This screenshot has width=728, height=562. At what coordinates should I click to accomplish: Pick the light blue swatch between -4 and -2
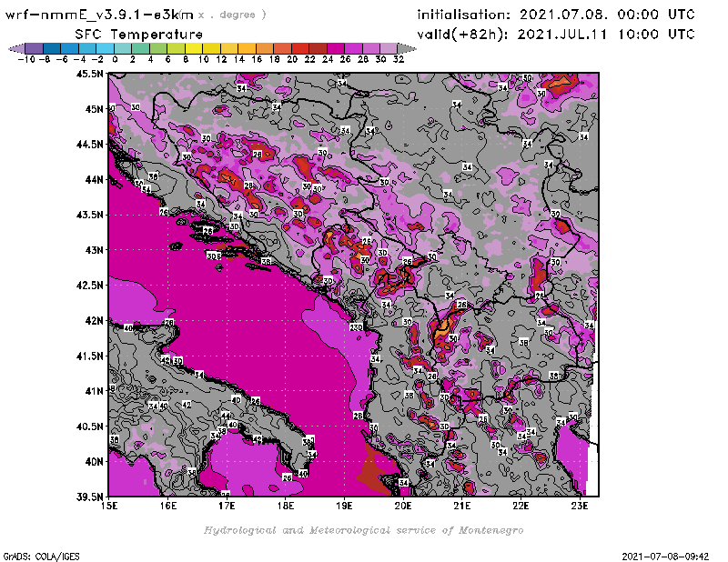(87, 48)
